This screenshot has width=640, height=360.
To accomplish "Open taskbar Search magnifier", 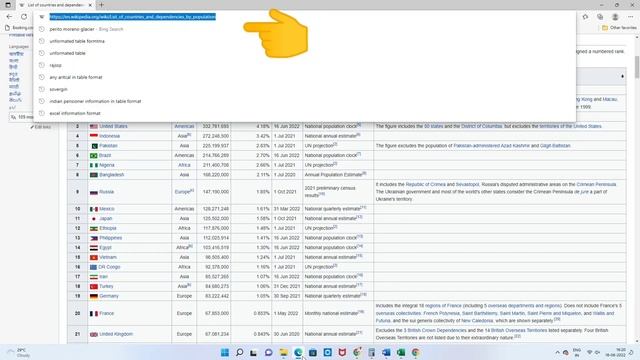I will pyautogui.click(x=239, y=352).
